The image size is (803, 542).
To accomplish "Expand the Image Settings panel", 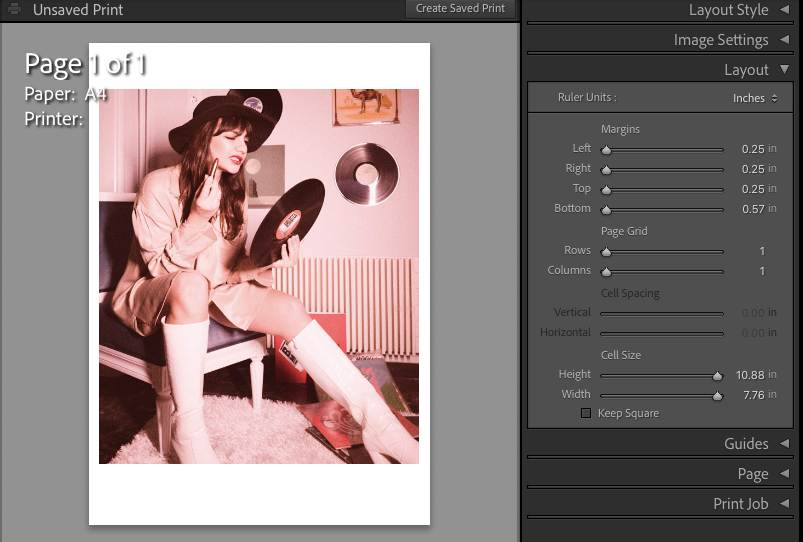I will (784, 40).
